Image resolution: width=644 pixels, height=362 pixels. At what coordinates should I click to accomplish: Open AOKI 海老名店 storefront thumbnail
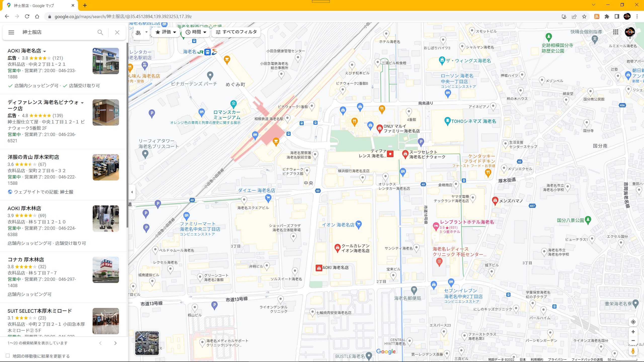[106, 61]
